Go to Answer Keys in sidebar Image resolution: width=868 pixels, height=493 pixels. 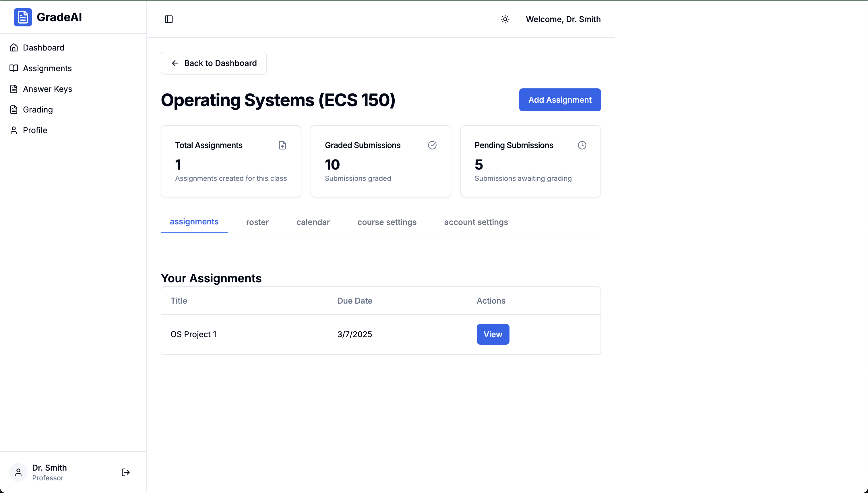click(47, 89)
